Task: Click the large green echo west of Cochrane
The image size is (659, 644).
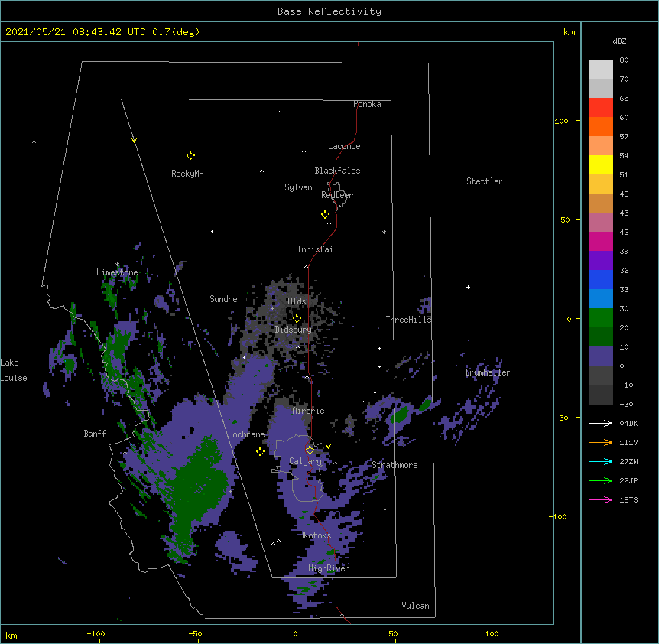Action: coord(196,490)
